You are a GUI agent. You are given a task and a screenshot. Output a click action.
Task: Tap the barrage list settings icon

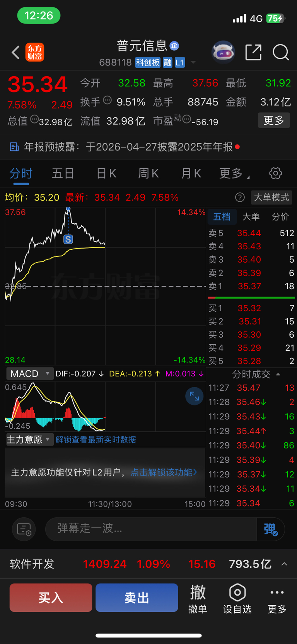pos(24,529)
